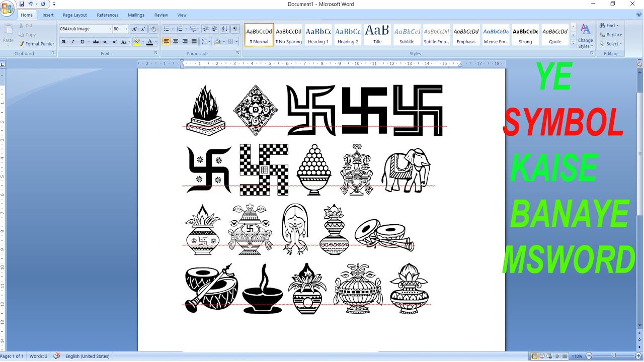Show the ruler via vertical scrollbar top icon
Image resolution: width=644 pixels, height=362 pixels.
click(639, 64)
